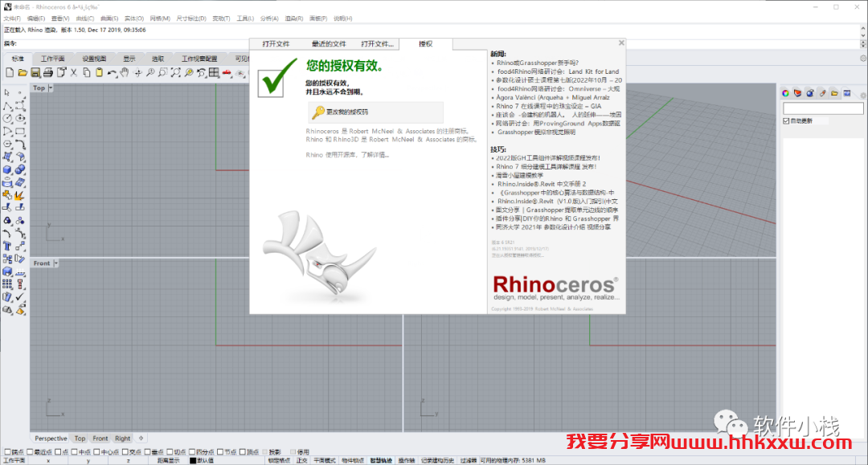Open the 文件(F) menu

click(12, 18)
